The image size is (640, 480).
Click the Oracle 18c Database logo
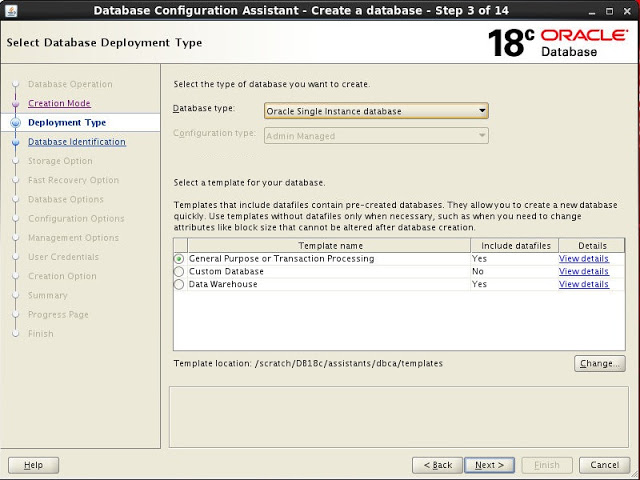[557, 42]
